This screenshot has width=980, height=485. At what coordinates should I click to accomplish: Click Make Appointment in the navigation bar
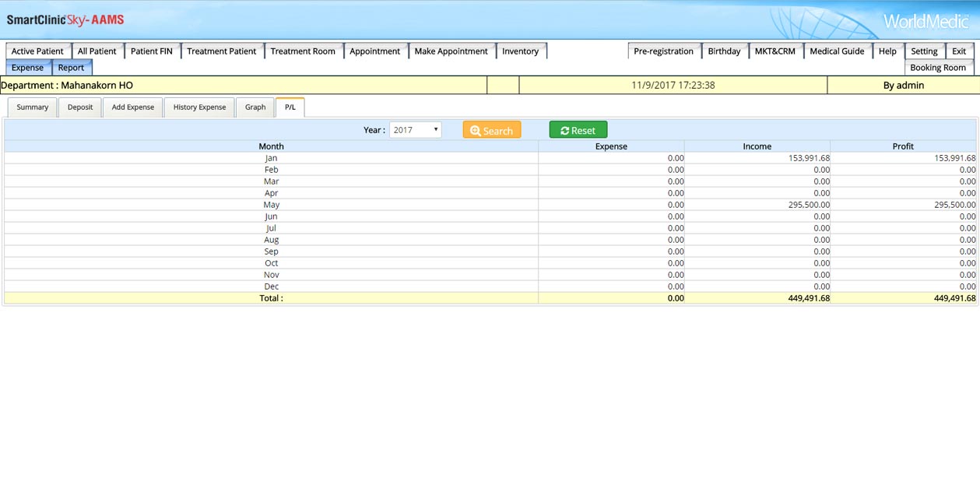coord(451,51)
